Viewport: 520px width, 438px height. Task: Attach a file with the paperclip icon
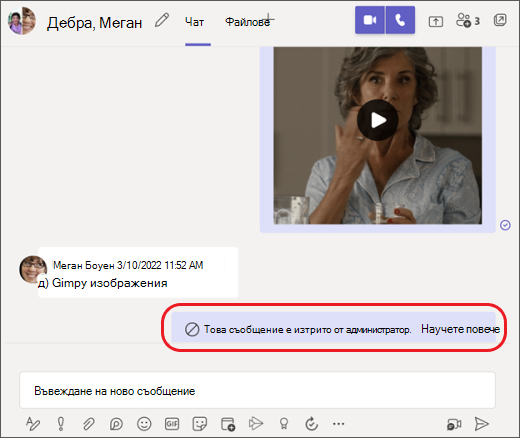click(x=88, y=424)
